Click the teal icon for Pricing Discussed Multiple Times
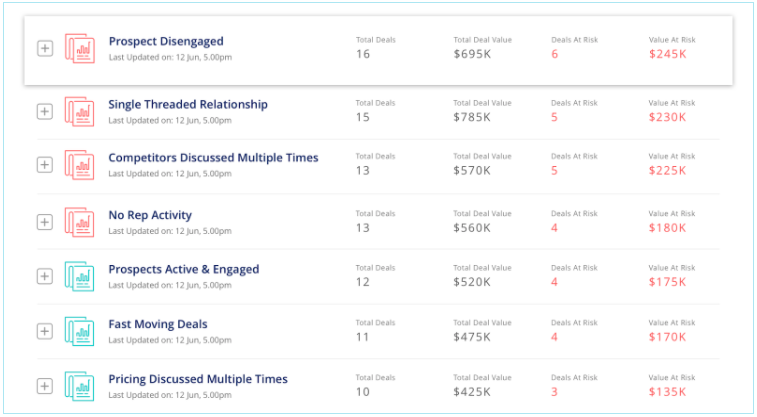The width and height of the screenshot is (757, 417). (x=80, y=386)
